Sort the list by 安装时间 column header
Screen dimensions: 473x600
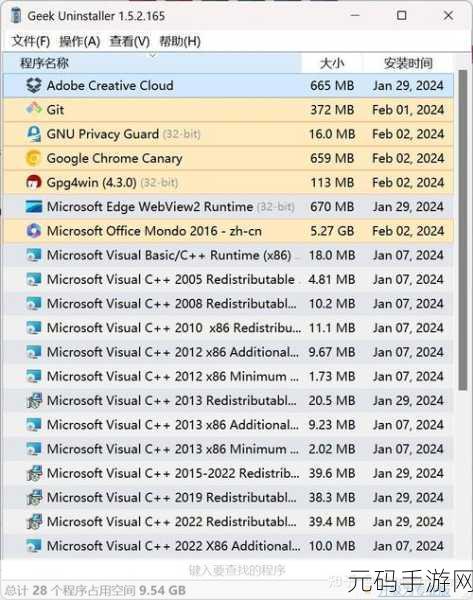coord(408,63)
